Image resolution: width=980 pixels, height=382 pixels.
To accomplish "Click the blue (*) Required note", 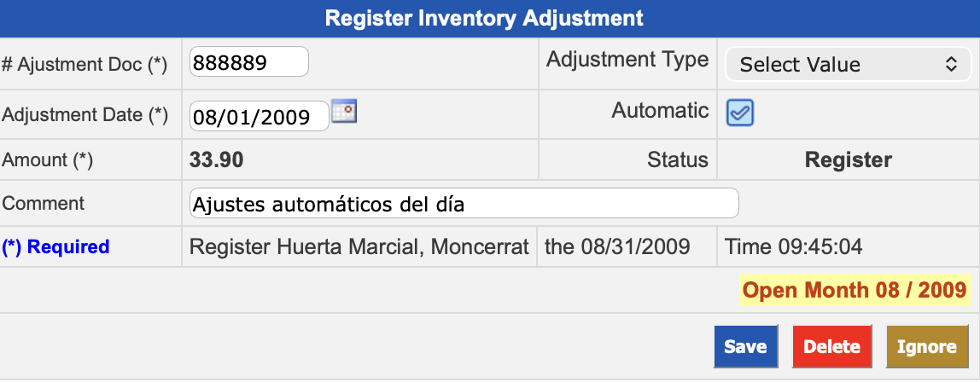I will pos(56,247).
